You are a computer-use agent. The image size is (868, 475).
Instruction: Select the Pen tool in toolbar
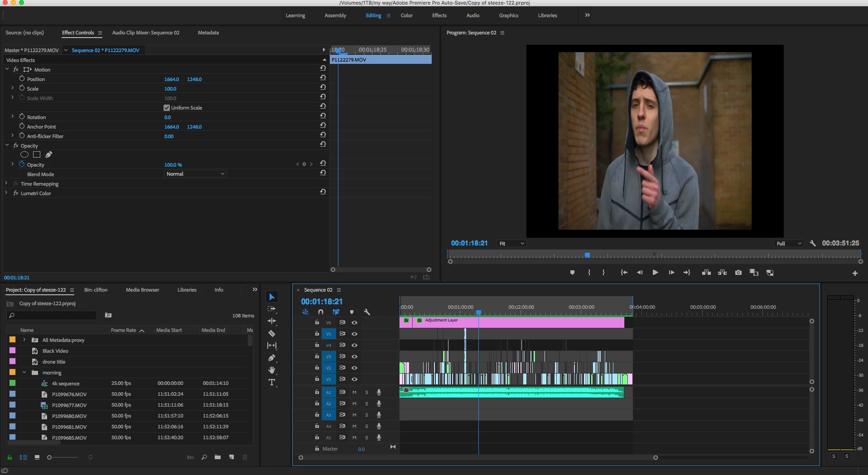tap(272, 358)
